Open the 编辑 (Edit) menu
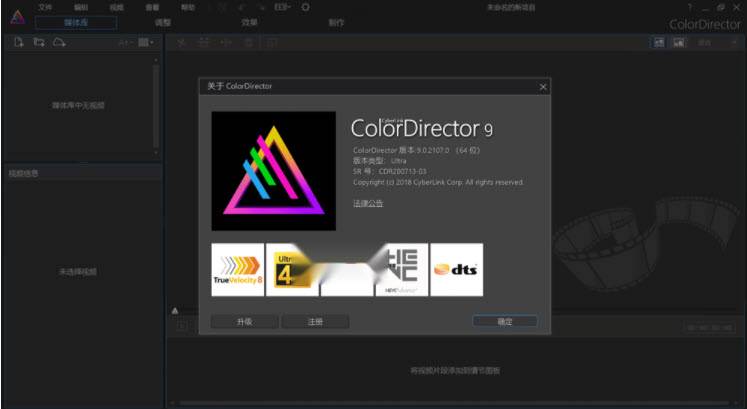This screenshot has height=409, width=747. (81, 8)
